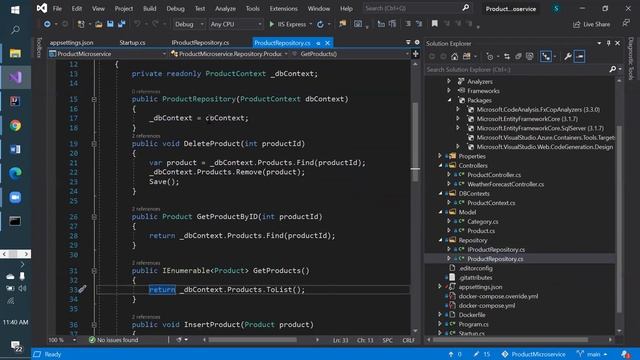The image size is (640, 360).
Task: Open the Debug configuration dropdown
Action: click(x=189, y=24)
